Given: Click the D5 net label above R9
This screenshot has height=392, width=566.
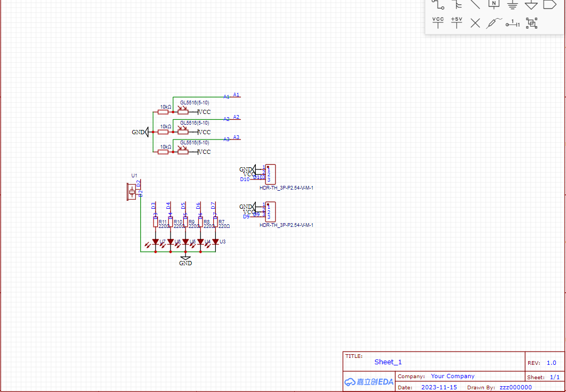Looking at the screenshot, I should click(x=183, y=206).
